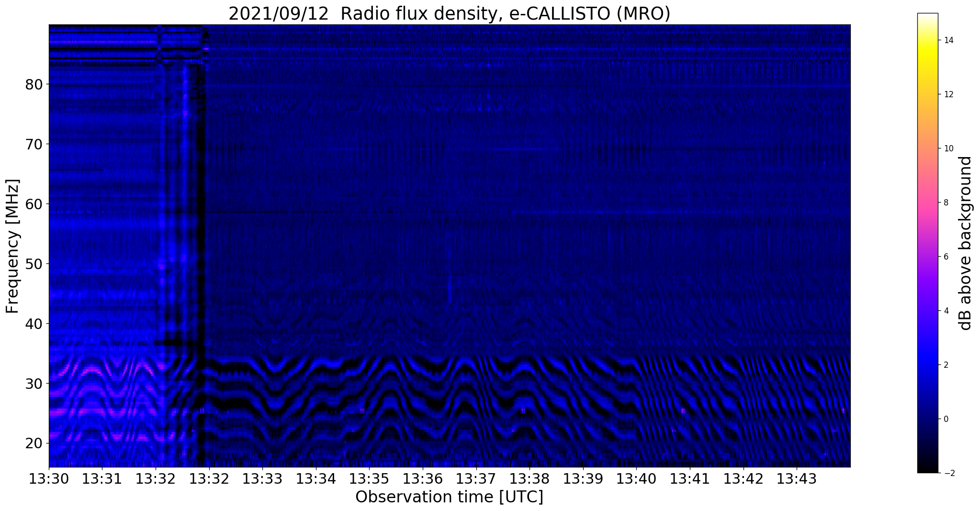Click the 70 MHz frequency tick label
This screenshot has width=980, height=511.
coord(34,144)
